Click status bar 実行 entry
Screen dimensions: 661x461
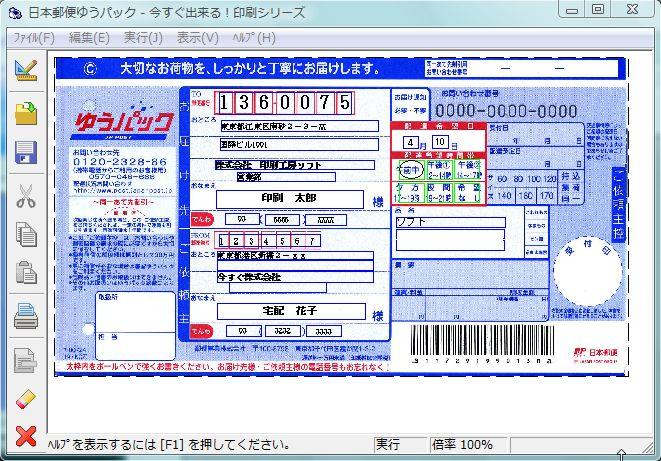pyautogui.click(x=400, y=445)
